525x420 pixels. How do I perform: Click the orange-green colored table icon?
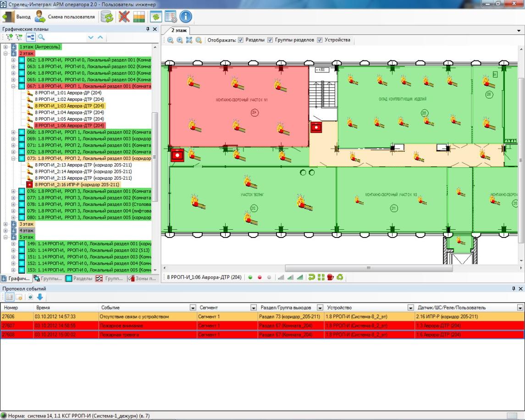139,17
